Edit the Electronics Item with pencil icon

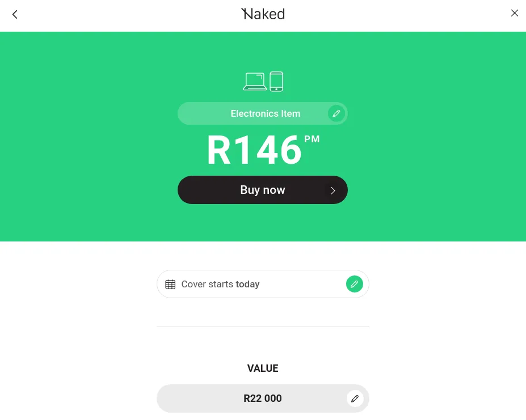(336, 114)
